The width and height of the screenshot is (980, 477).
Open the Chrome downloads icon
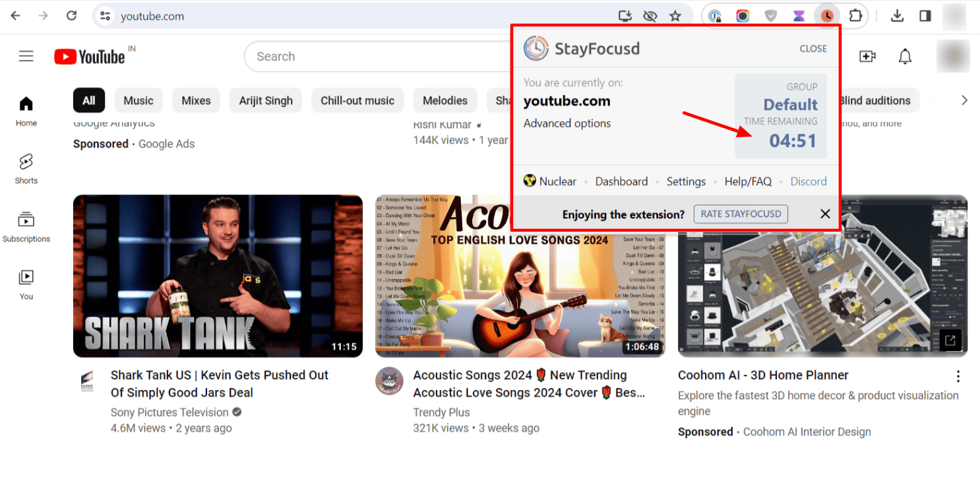pos(897,16)
